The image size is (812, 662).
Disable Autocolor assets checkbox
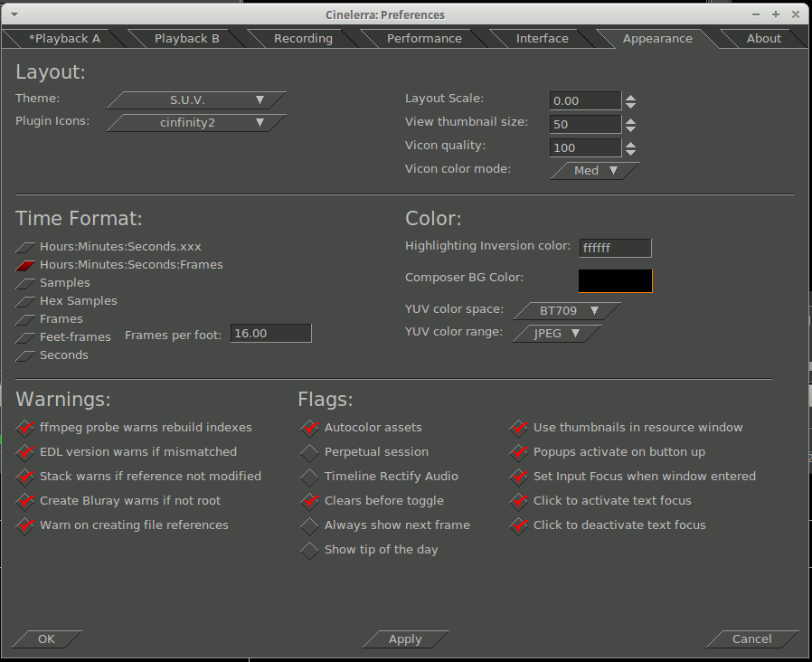tap(310, 428)
